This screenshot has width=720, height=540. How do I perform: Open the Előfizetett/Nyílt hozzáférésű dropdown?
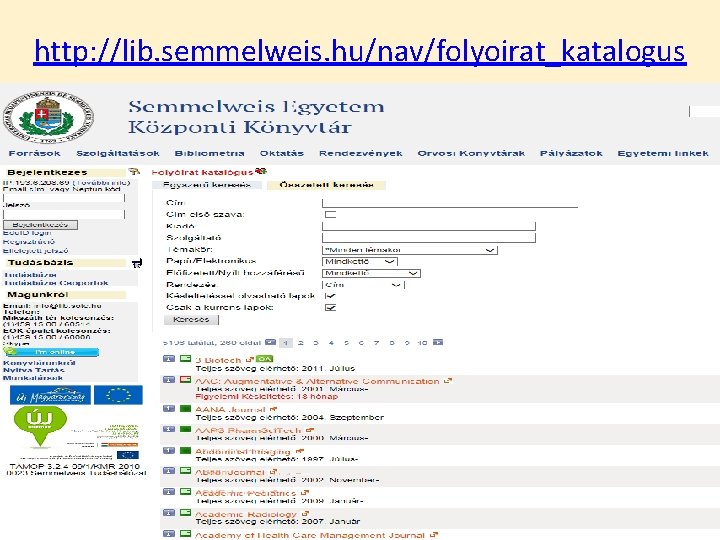[x=371, y=273]
